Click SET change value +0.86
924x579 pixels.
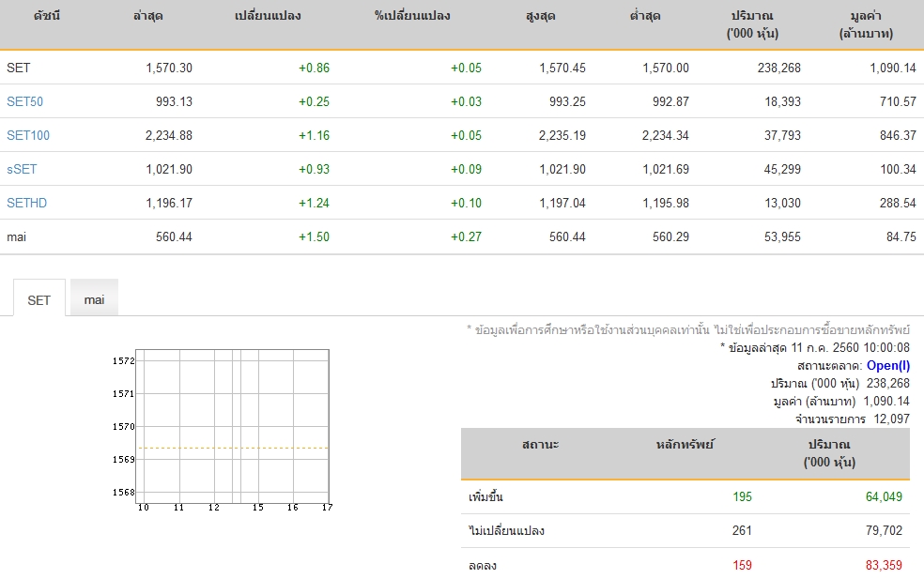point(314,68)
